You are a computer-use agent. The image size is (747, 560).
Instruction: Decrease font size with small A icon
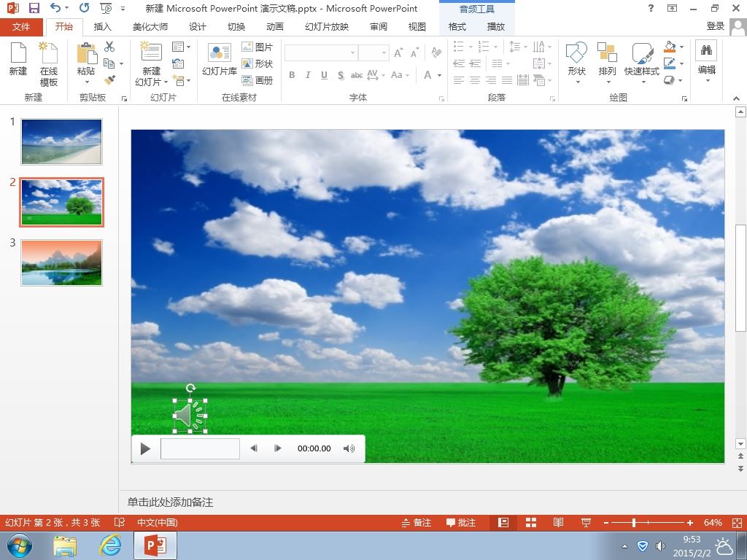point(414,52)
